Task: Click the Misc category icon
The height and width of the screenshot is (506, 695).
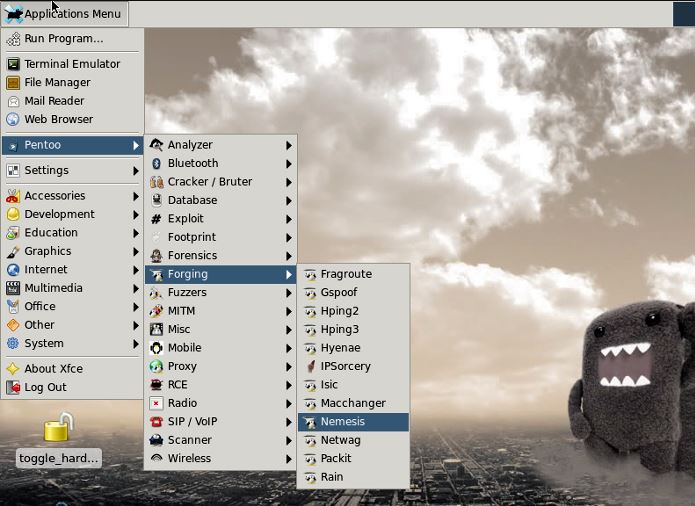Action: point(156,330)
